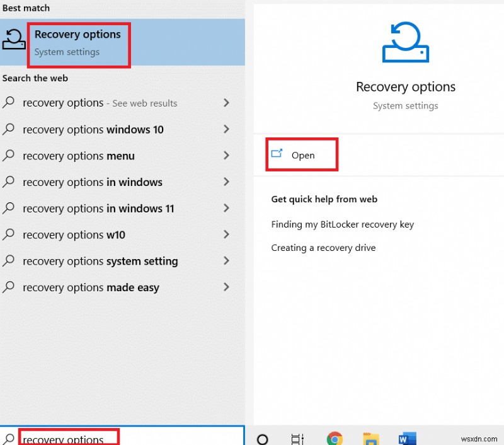
Task: Click the magnifier icon in the bottom search box
Action: tap(9, 439)
